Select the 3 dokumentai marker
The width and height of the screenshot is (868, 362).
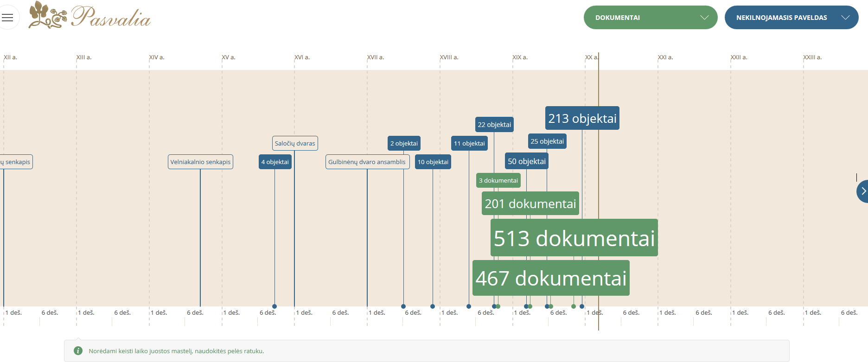point(498,180)
